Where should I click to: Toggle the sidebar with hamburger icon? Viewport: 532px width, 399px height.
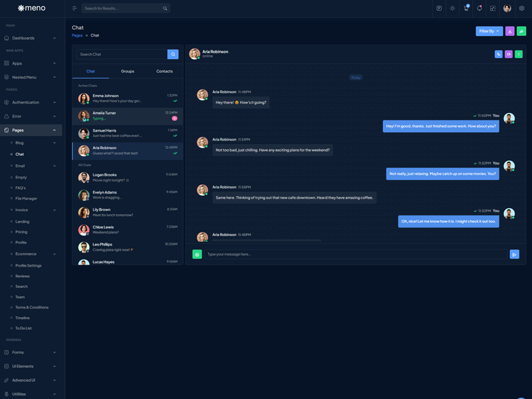tap(74, 9)
